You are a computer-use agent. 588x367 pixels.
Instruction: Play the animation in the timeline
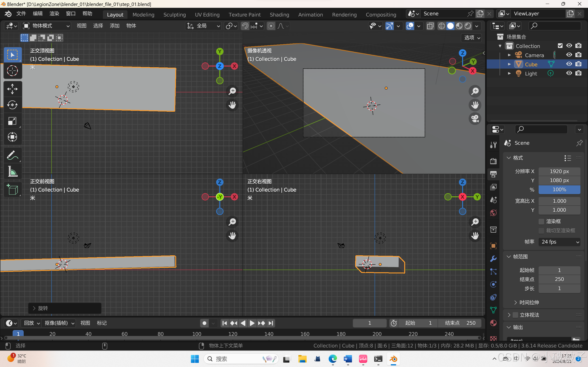coord(252,323)
